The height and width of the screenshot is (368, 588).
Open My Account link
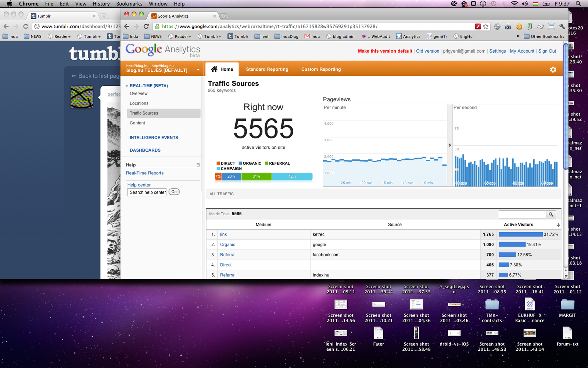tap(522, 51)
